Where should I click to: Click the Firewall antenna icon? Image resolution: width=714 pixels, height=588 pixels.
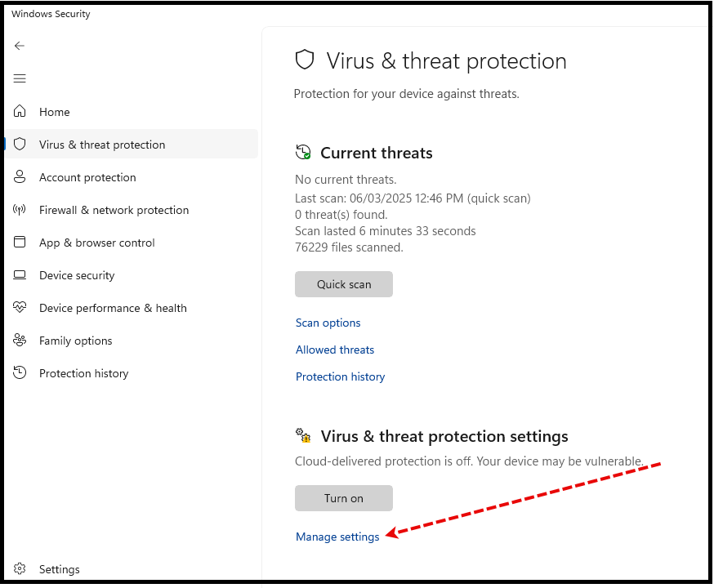point(19,209)
